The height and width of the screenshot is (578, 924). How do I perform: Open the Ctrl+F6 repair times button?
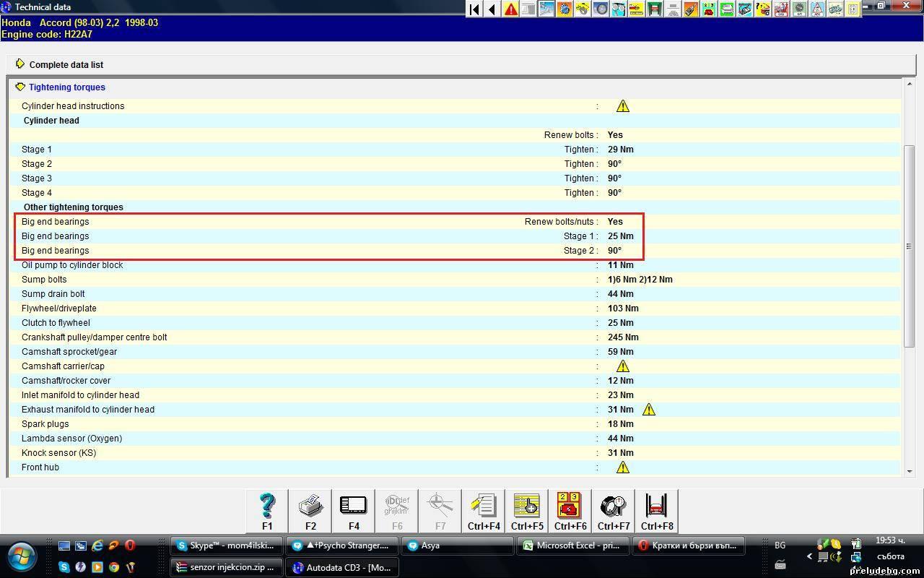coord(570,511)
